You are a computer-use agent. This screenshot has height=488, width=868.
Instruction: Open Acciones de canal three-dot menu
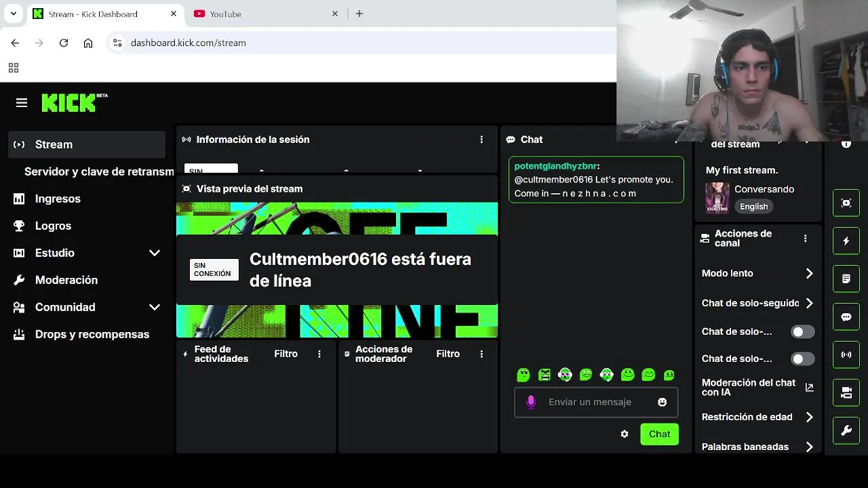805,239
